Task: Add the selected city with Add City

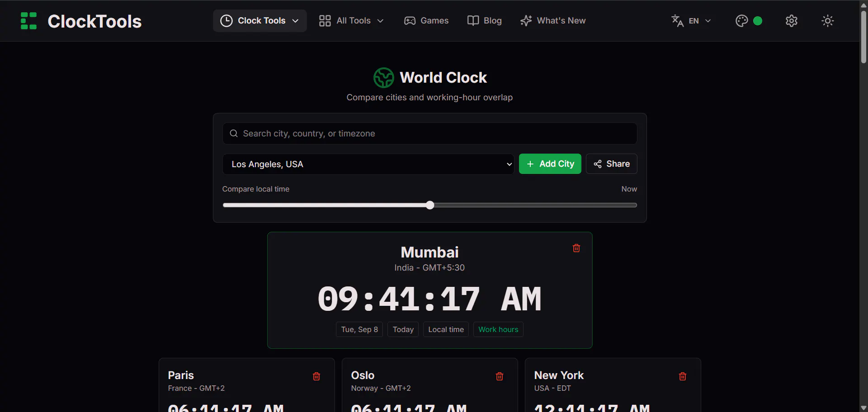Action: [x=550, y=164]
